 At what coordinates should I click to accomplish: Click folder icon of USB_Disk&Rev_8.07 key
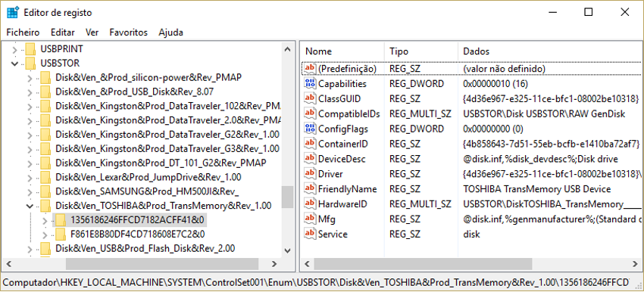(45, 92)
